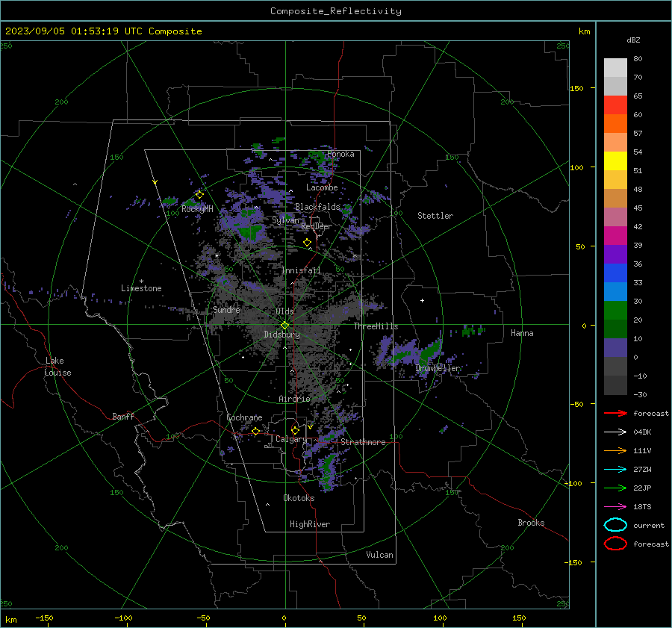
Task: Click the 20 dBZ green color swatch
Action: (x=615, y=311)
